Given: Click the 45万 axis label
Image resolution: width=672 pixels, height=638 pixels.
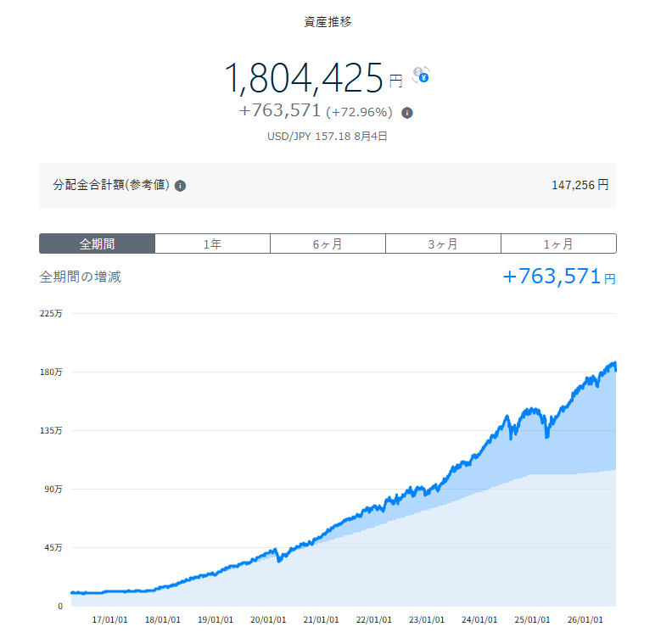Looking at the screenshot, I should tap(53, 547).
